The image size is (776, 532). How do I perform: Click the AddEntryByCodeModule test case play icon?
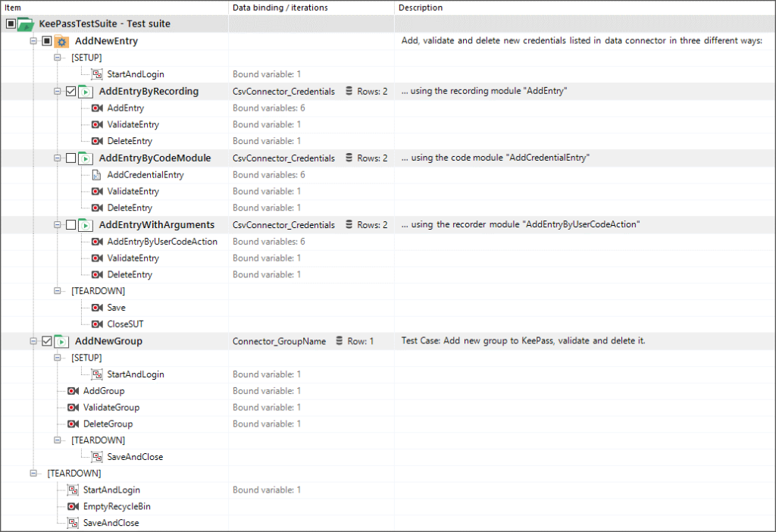point(86,158)
